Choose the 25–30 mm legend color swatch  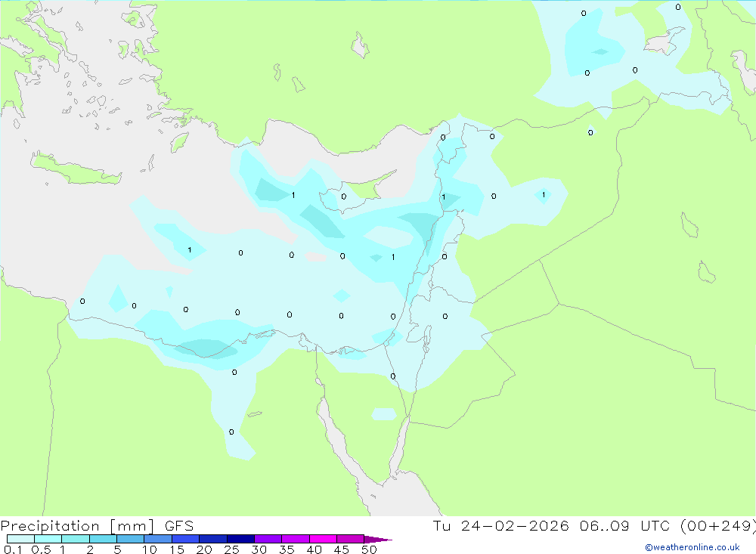click(240, 539)
